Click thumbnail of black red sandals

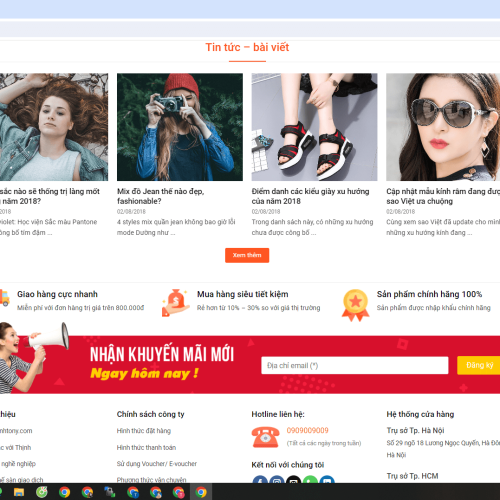[x=314, y=127]
